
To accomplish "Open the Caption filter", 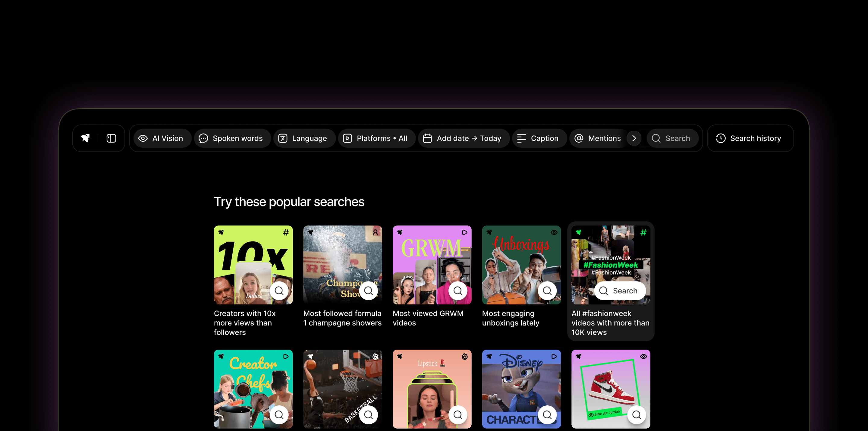I will click(539, 138).
